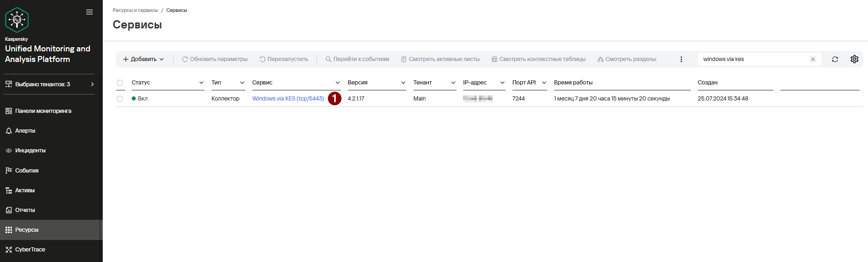
Task: Click the События flag icon
Action: tap(9, 170)
